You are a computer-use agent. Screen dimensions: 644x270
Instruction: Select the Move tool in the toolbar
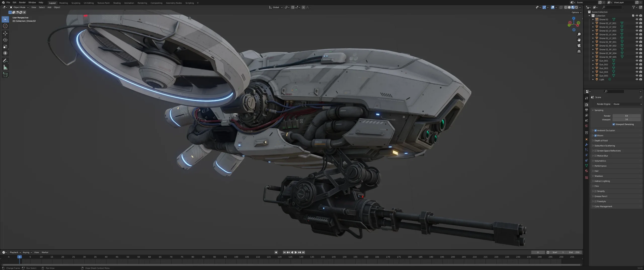[5, 33]
